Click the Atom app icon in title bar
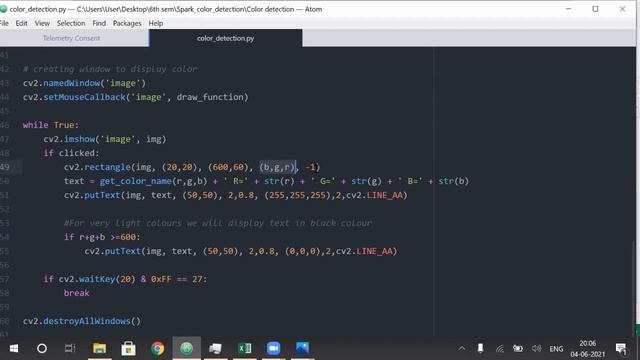The image size is (640, 360). click(x=4, y=9)
